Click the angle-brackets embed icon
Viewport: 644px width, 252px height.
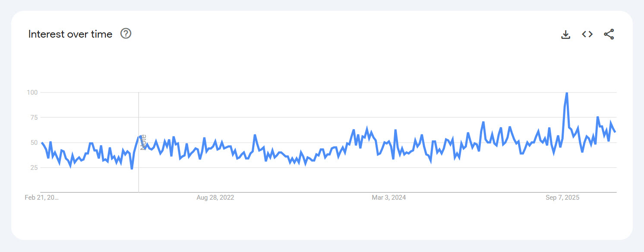(x=587, y=34)
